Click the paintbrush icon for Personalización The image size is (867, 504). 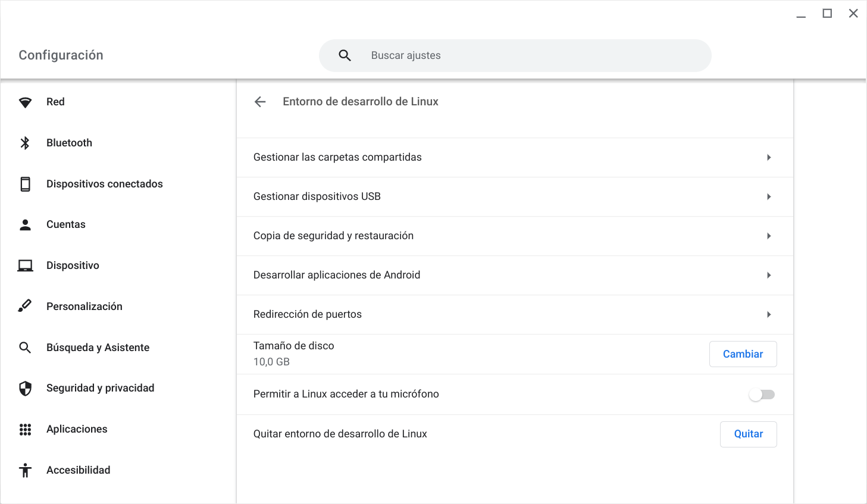coord(25,306)
